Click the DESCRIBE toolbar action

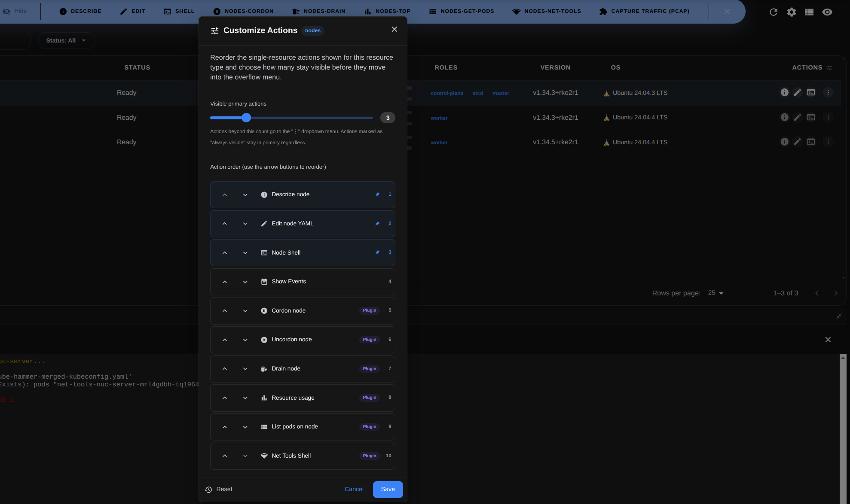(x=80, y=11)
